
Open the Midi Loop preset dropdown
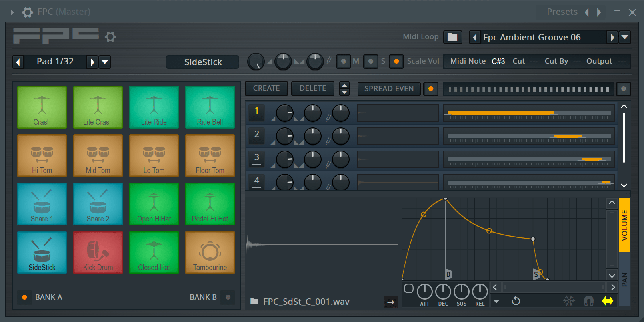pyautogui.click(x=625, y=38)
